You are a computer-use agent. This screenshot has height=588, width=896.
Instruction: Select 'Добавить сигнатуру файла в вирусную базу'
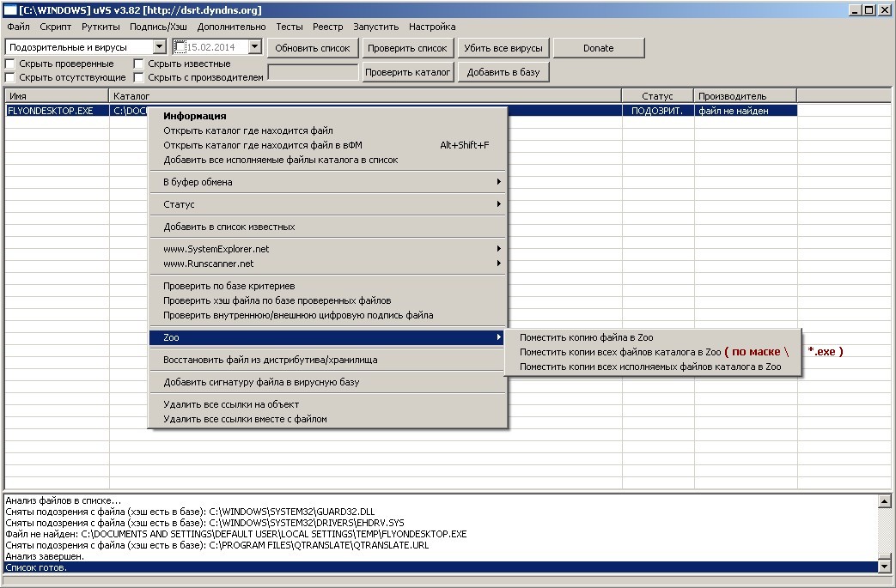coord(261,382)
